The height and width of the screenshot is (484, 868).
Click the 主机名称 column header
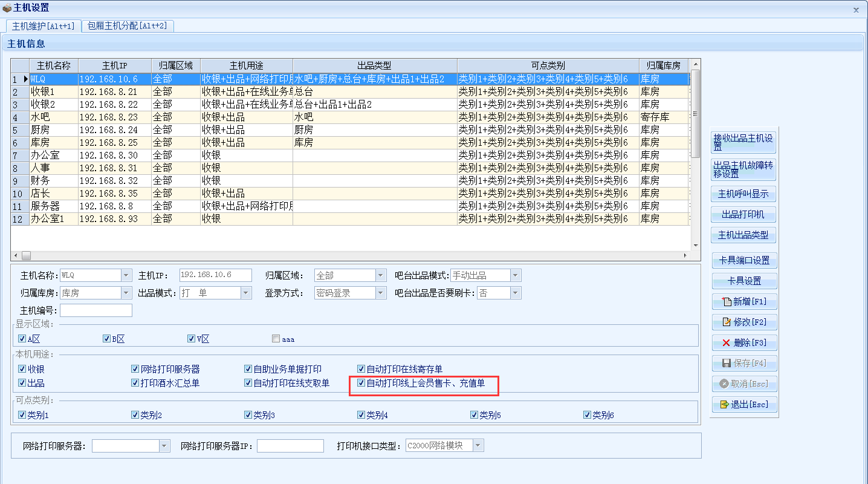point(54,65)
